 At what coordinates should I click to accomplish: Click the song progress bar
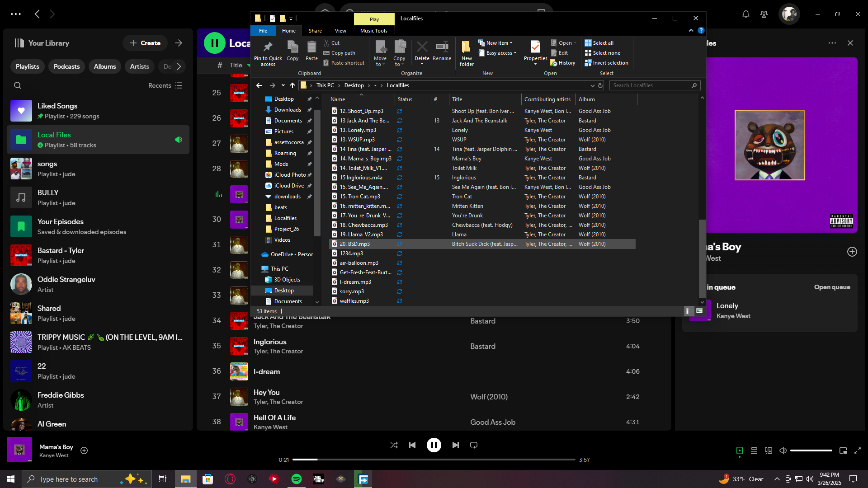[x=434, y=460]
